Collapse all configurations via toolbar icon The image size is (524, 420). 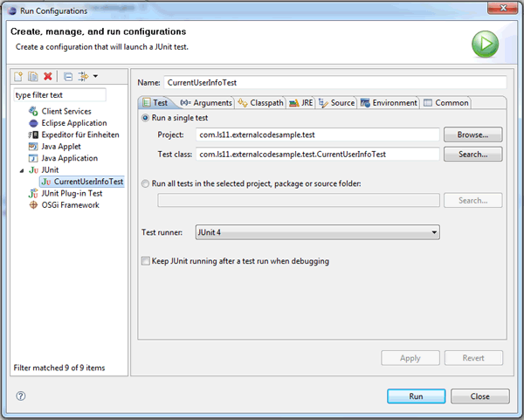[x=68, y=77]
